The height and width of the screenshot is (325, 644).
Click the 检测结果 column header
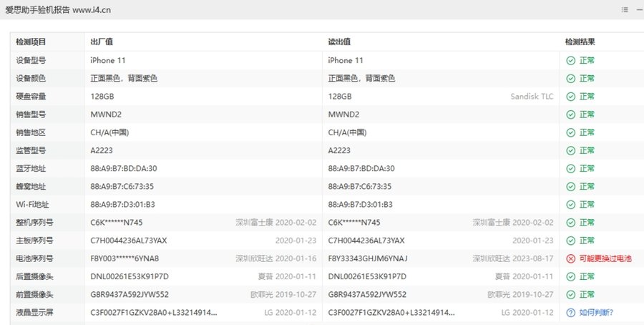pyautogui.click(x=580, y=42)
